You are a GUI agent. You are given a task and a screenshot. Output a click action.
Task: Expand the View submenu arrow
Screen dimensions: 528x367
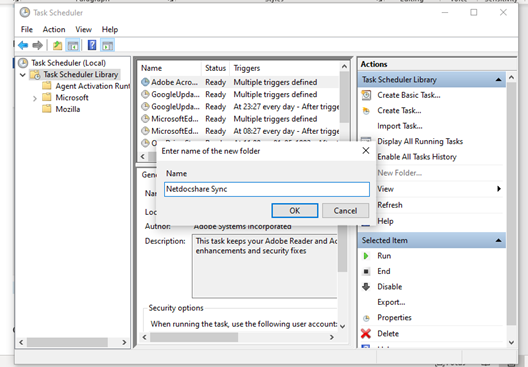coord(499,189)
